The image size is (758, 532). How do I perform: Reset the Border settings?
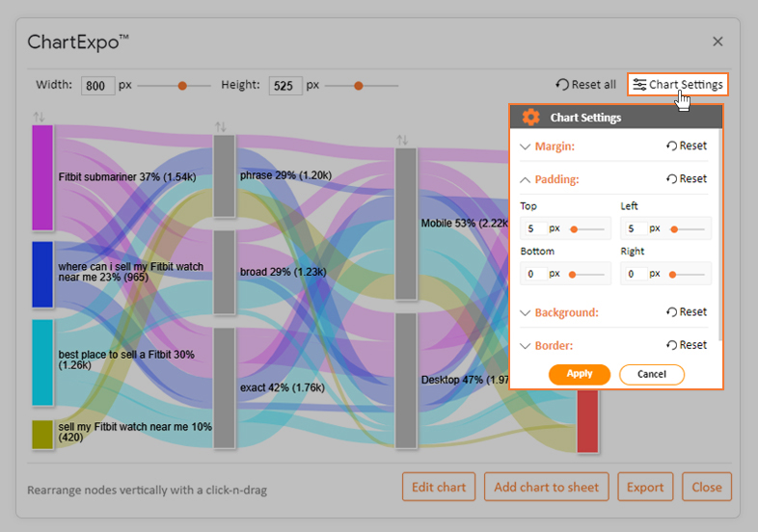[687, 345]
